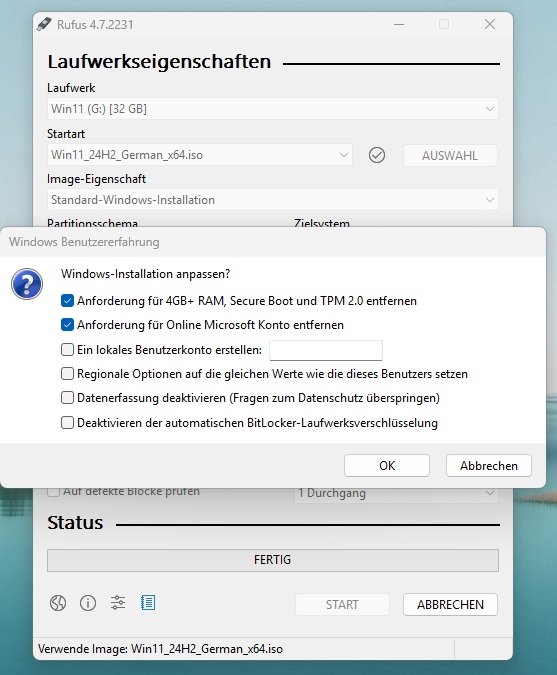This screenshot has width=557, height=675.
Task: Enable 'Ein lokales Benutzerkonto erstellen' checkbox
Action: 67,350
